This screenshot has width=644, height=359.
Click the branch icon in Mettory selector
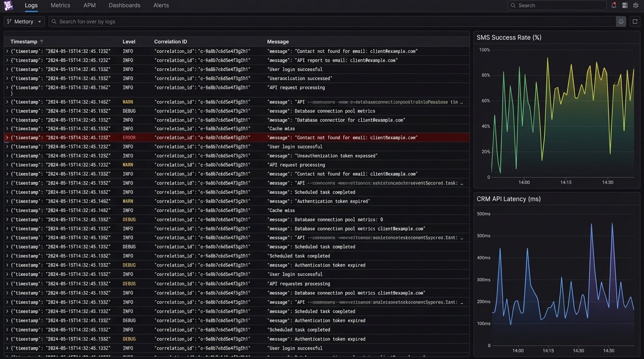pyautogui.click(x=9, y=22)
